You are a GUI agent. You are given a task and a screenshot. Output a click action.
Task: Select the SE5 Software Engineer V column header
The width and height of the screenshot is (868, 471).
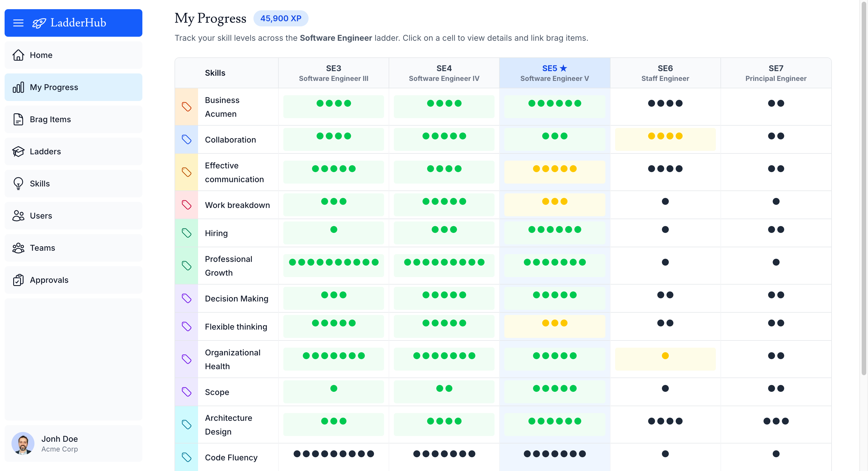coord(555,73)
